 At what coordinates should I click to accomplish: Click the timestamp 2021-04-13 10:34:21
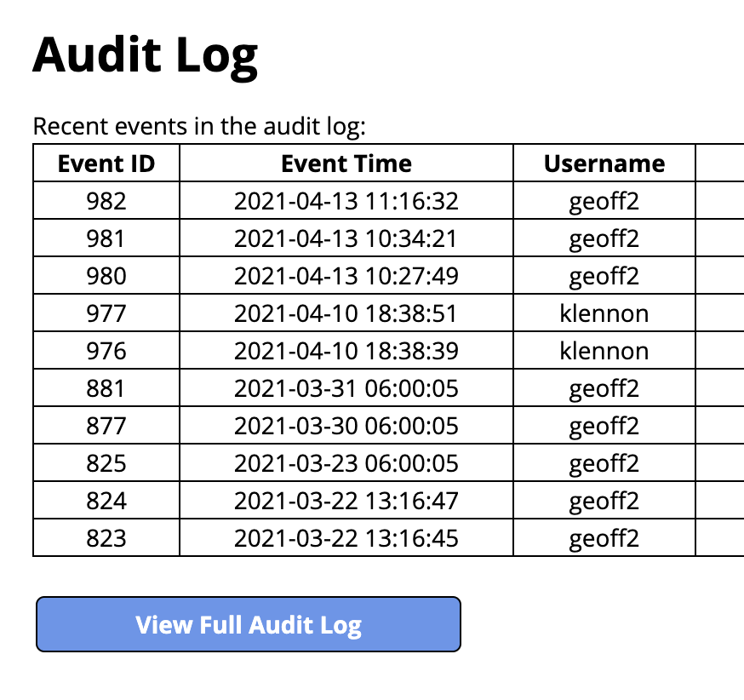[346, 238]
